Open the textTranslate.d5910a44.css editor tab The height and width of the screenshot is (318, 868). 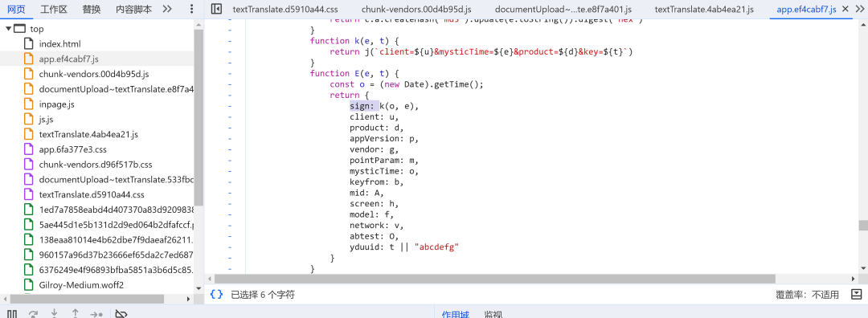(285, 9)
